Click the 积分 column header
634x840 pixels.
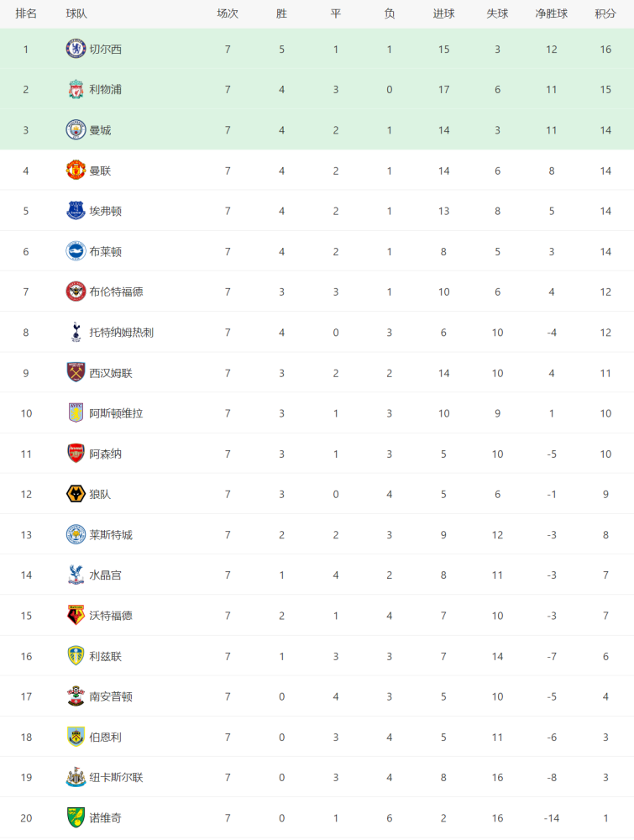[x=605, y=14]
